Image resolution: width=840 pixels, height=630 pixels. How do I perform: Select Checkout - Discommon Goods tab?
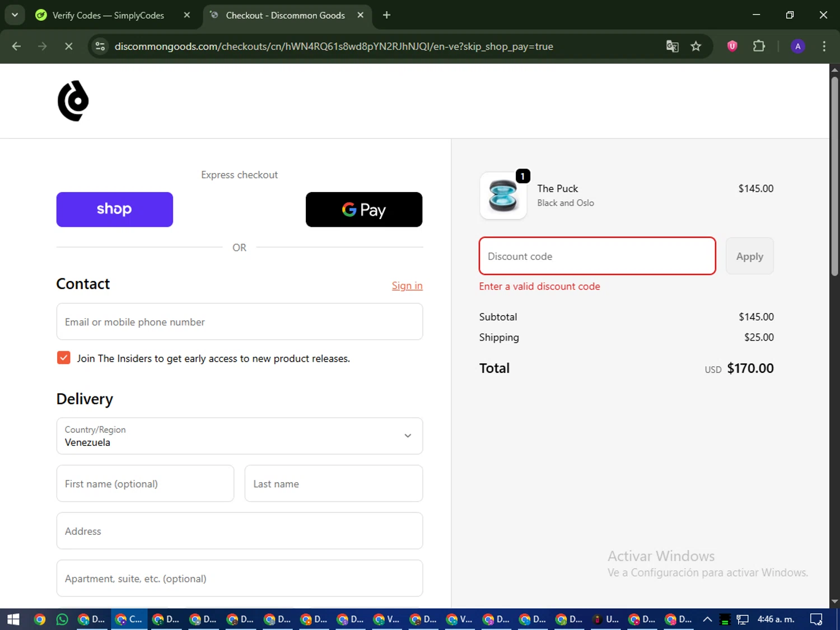click(285, 15)
